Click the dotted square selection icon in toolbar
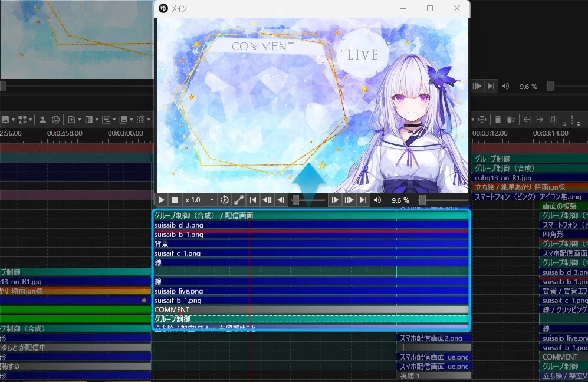Image resolution: width=588 pixels, height=382 pixels. [x=553, y=120]
